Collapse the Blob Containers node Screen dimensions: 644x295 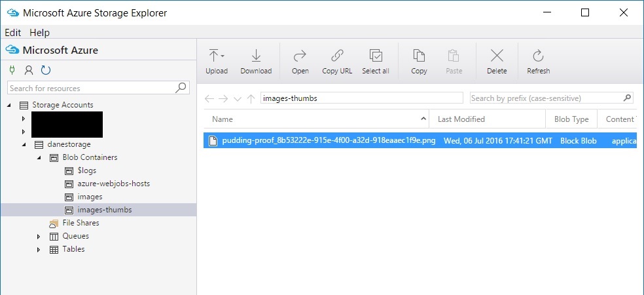(39, 157)
